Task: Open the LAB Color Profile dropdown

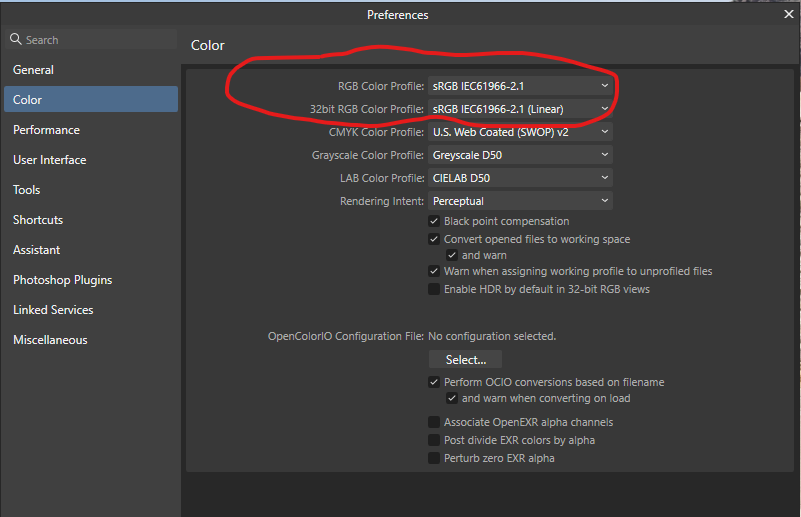Action: click(x=520, y=178)
